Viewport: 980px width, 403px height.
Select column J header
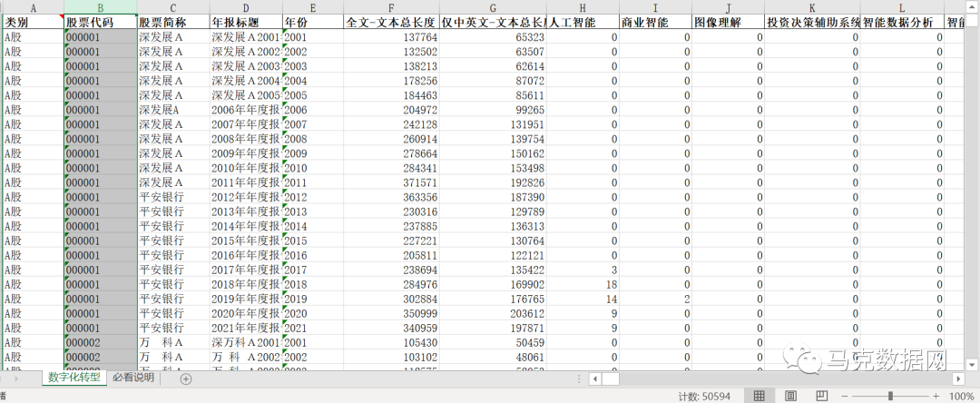728,7
